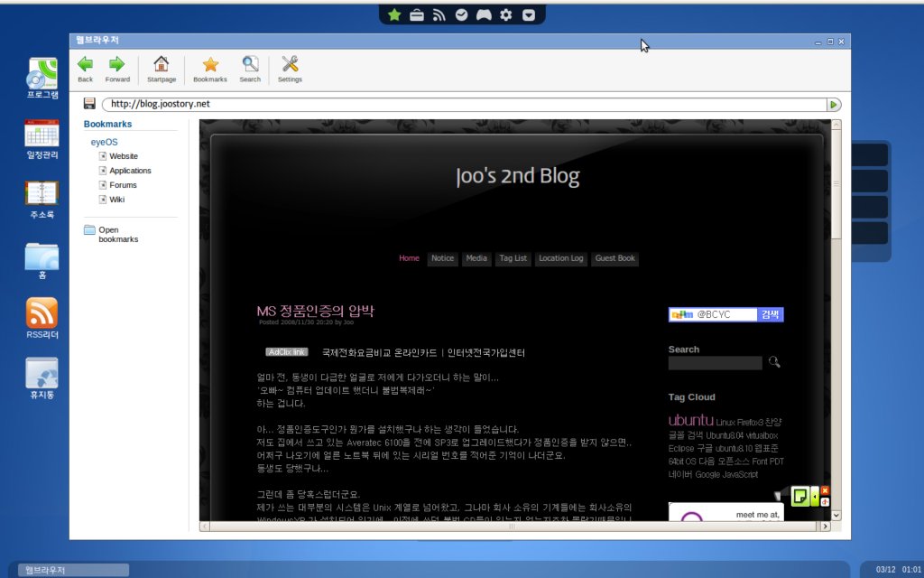924x578 pixels.
Task: Click the virtualbox tag in Tag Cloud
Action: pyautogui.click(x=762, y=436)
